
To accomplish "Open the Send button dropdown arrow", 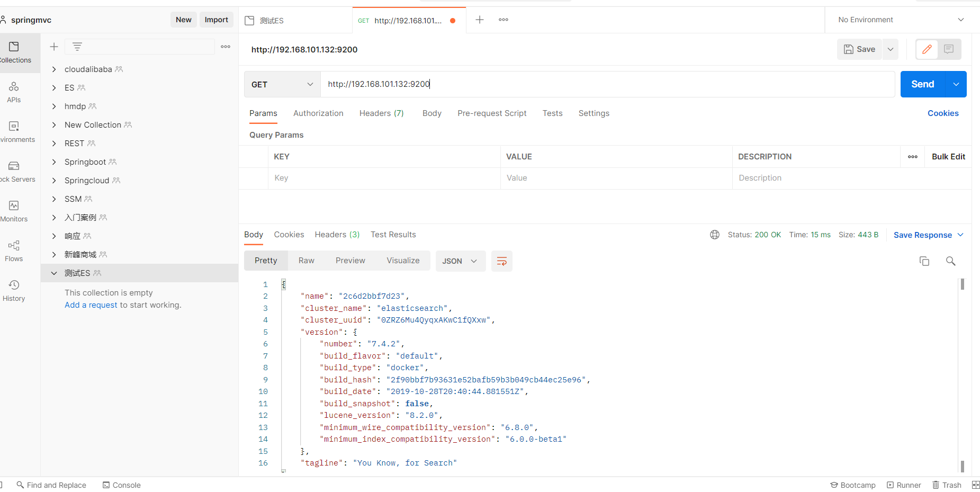I will pos(956,84).
